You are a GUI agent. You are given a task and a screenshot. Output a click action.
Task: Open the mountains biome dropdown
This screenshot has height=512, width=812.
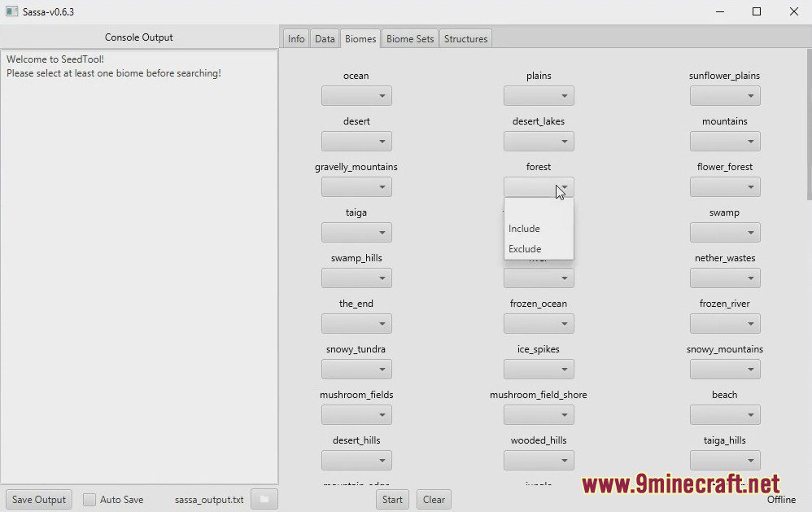725,142
